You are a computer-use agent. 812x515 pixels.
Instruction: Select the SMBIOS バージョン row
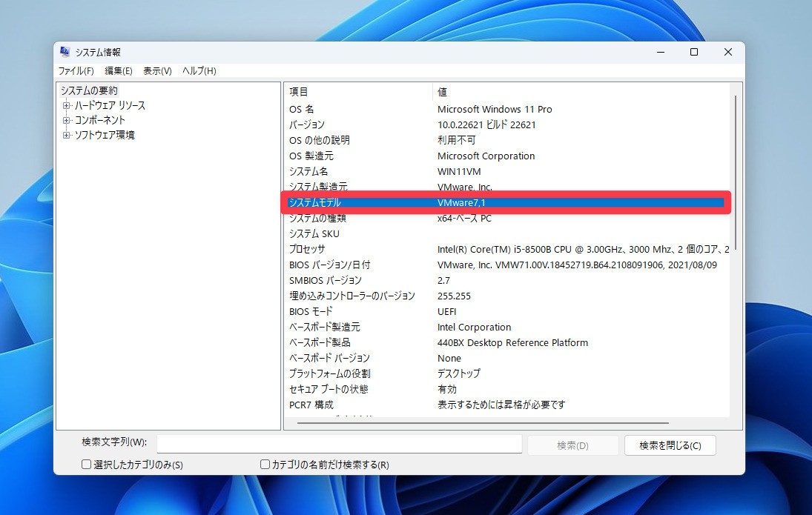pyautogui.click(x=507, y=281)
